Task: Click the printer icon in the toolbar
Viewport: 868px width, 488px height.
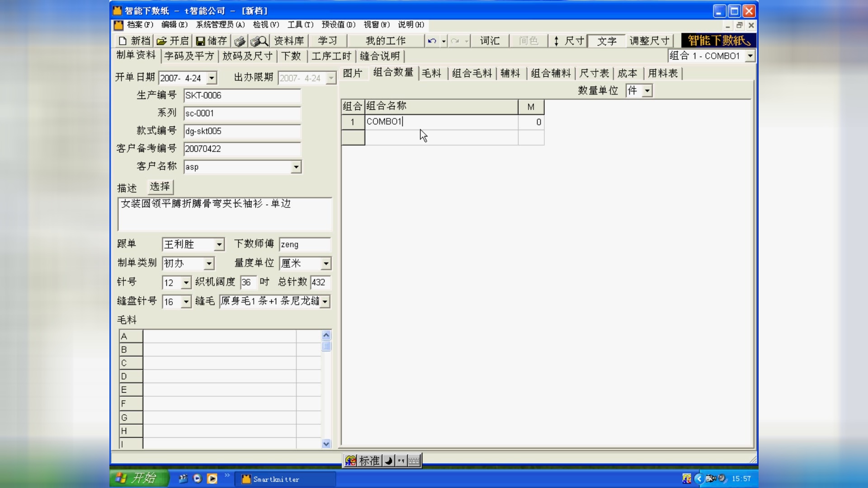Action: pos(240,41)
